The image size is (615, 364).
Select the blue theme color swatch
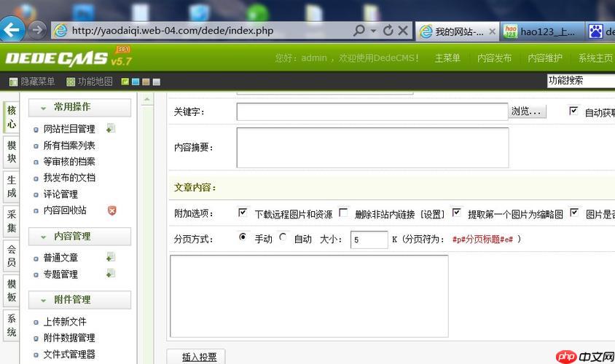click(x=136, y=82)
